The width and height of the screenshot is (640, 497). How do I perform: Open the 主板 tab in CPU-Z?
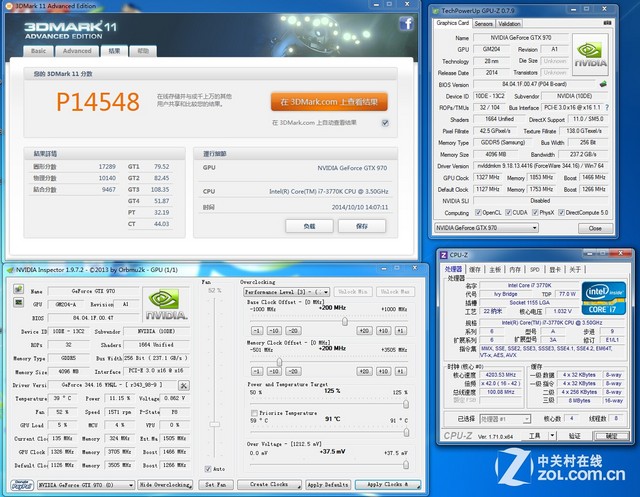[x=495, y=269]
